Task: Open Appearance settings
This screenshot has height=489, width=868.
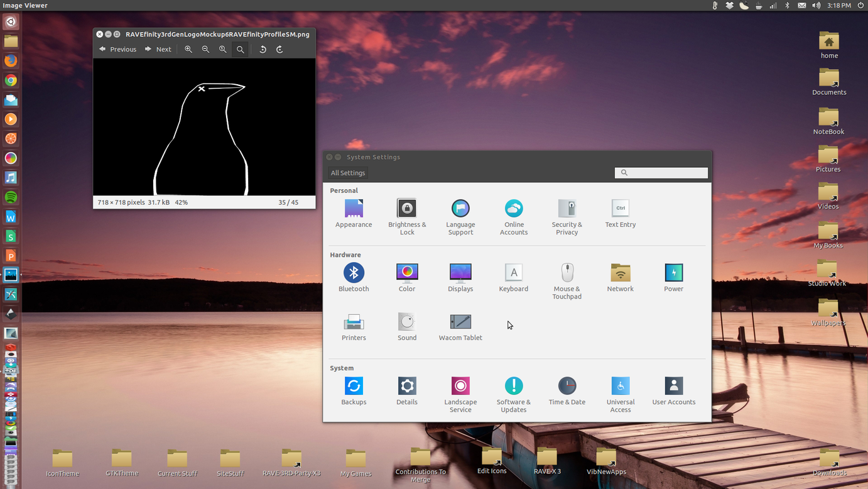Action: [354, 207]
